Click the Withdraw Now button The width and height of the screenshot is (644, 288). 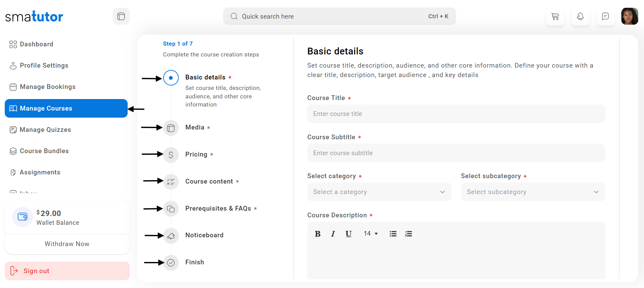point(67,244)
